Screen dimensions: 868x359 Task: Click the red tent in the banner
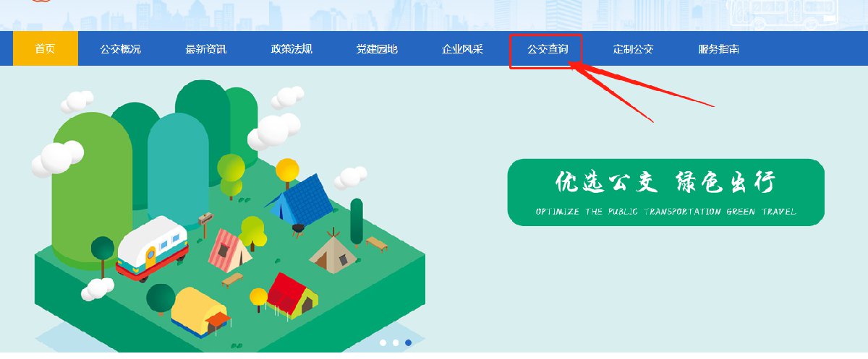(292, 295)
